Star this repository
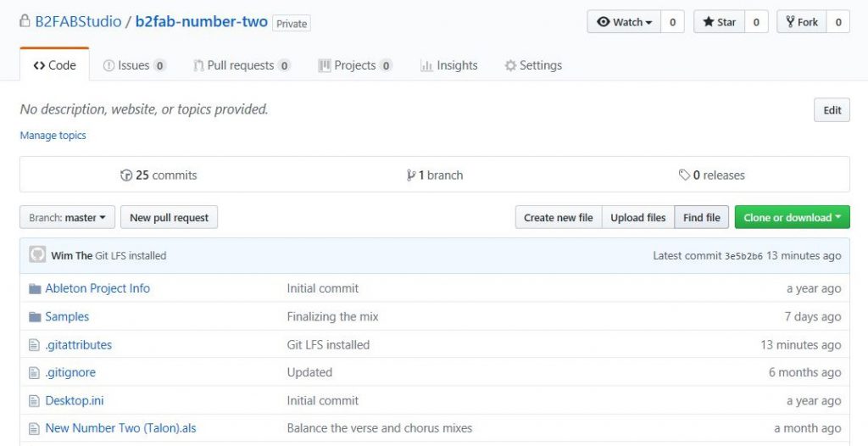The width and height of the screenshot is (868, 446). pos(719,22)
